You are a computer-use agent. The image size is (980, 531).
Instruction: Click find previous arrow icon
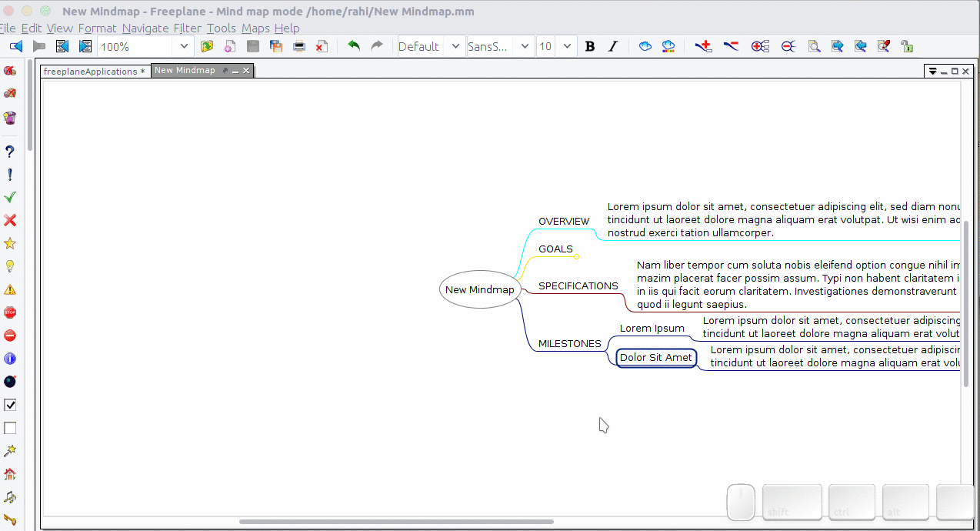coord(861,46)
